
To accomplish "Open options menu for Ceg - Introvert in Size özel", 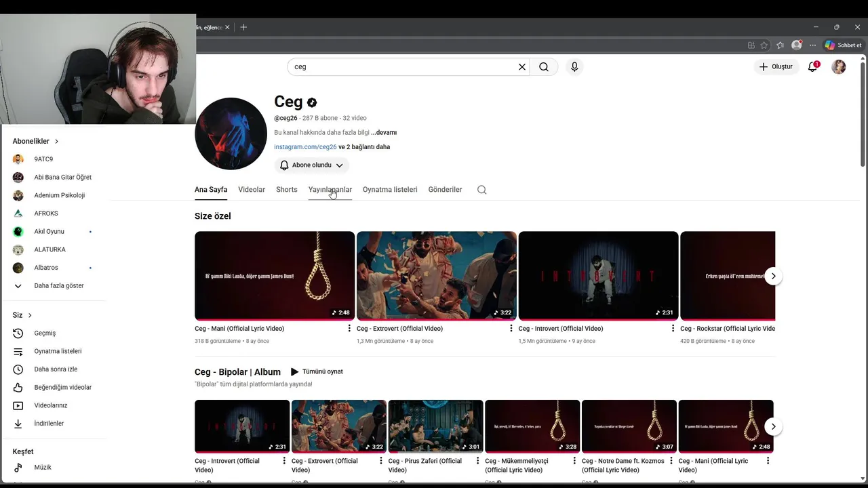I will point(673,329).
